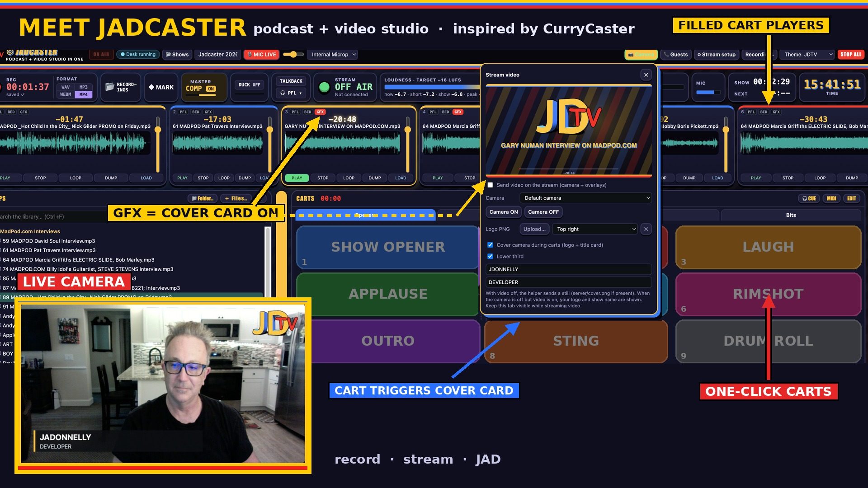The height and width of the screenshot is (488, 868).
Task: Toggle carts CUE headphone button
Action: 809,198
